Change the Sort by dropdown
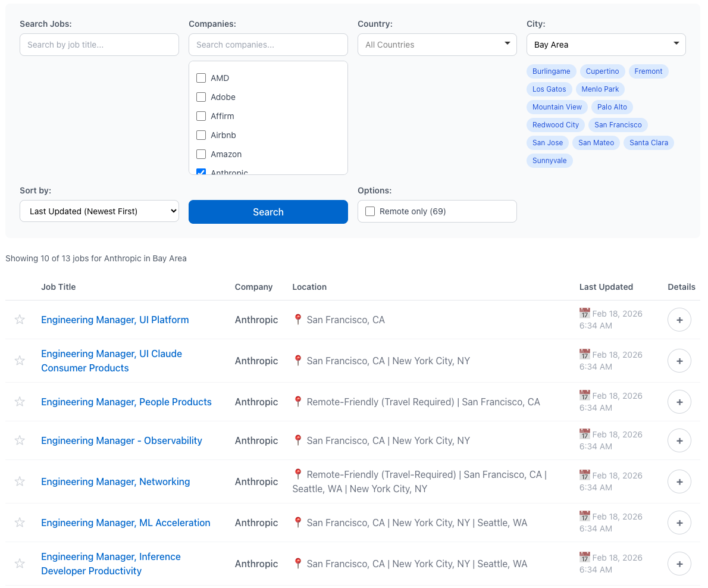 tap(99, 211)
